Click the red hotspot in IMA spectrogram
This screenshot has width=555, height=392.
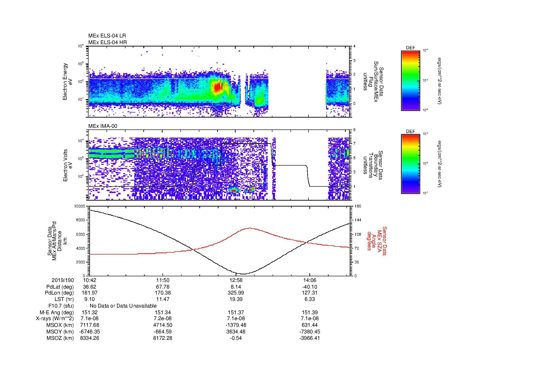point(233,191)
